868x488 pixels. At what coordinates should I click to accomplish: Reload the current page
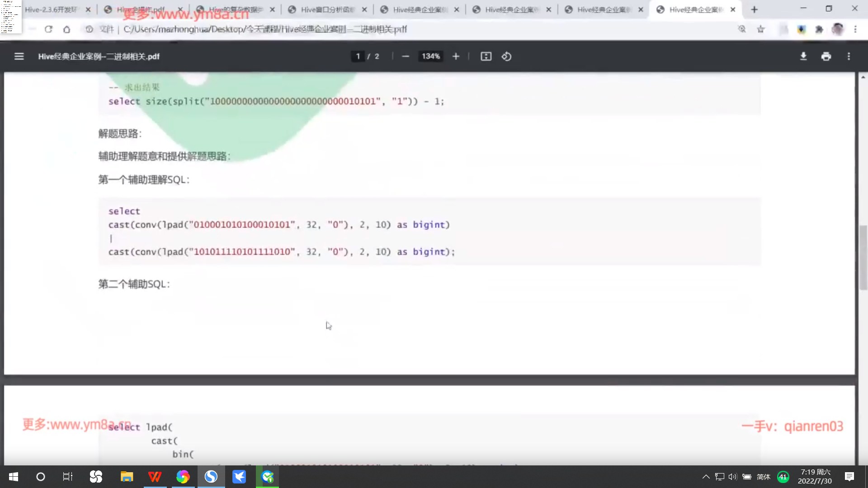pos(48,29)
